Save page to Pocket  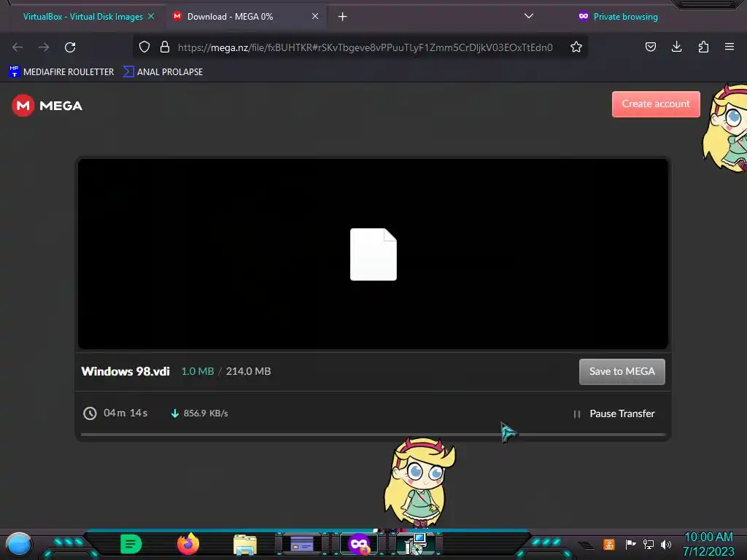point(650,47)
